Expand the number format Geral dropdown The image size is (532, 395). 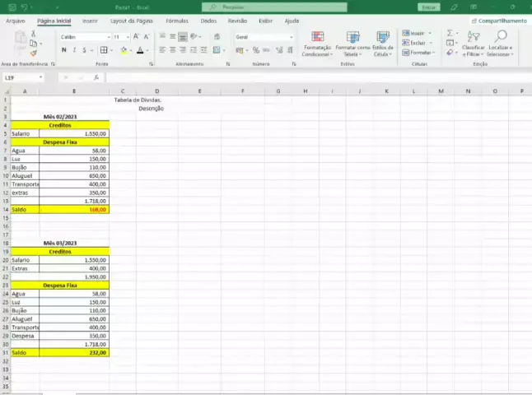(264, 37)
